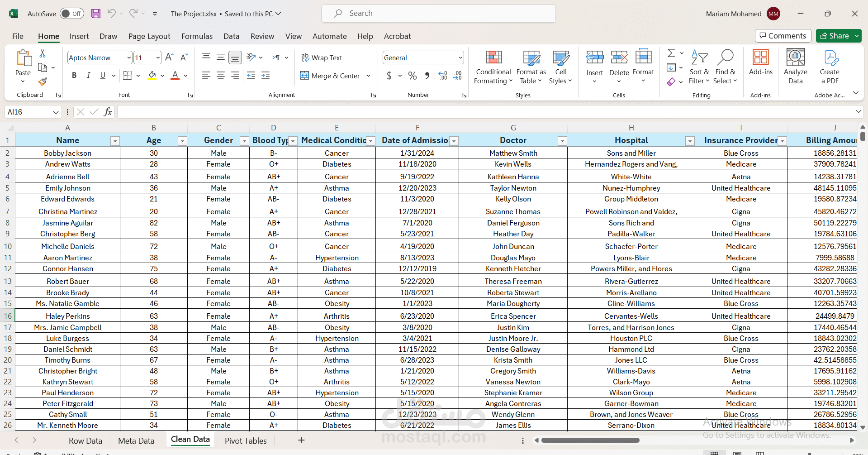Toggle Underline formatting
868x455 pixels.
tap(103, 76)
